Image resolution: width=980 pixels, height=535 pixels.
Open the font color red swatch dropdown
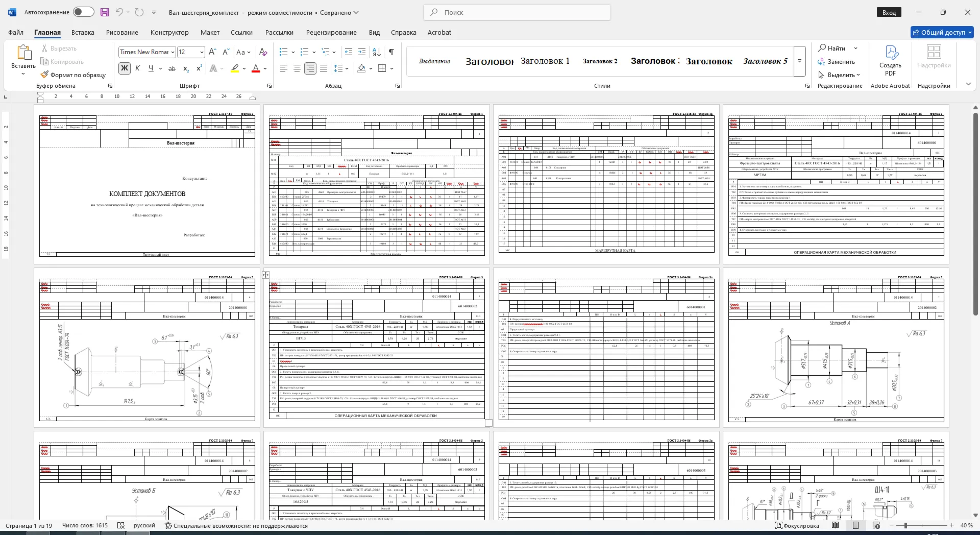[x=265, y=68]
